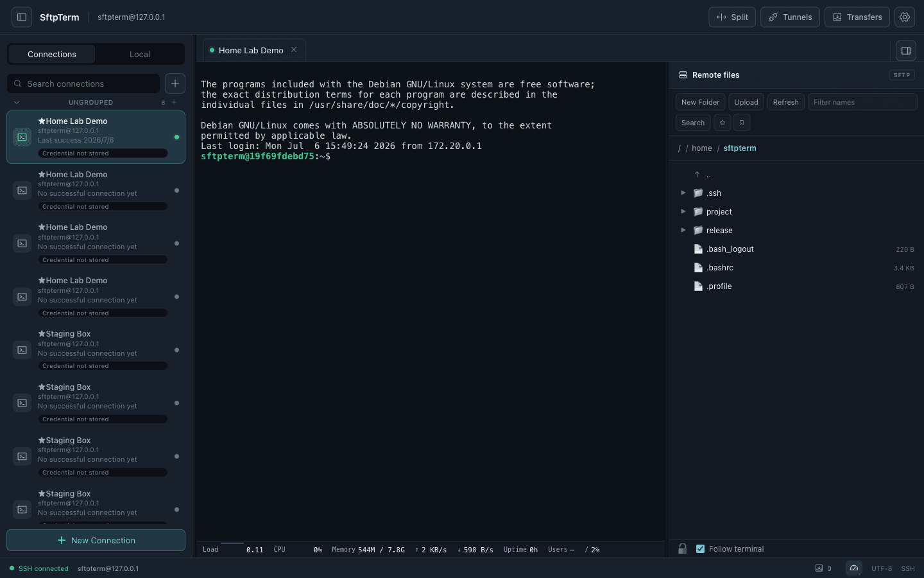Click the SFTP badge
This screenshot has height=578, width=924.
(x=902, y=75)
